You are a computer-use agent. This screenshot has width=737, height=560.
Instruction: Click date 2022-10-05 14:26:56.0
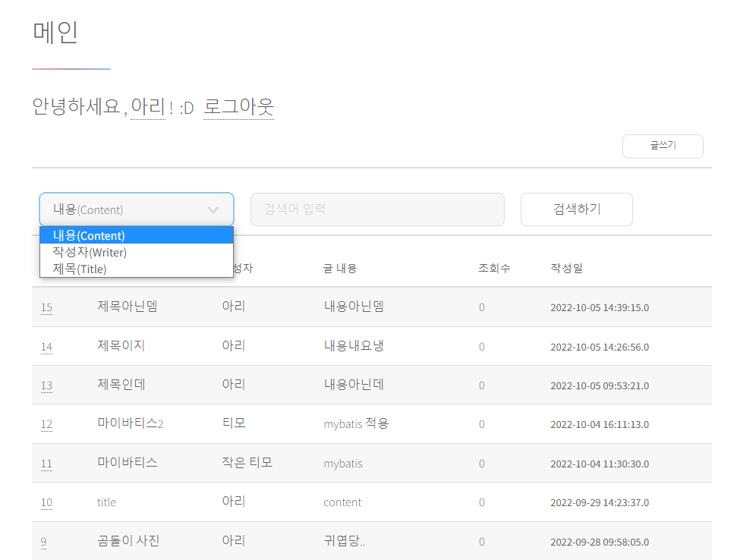pos(600,348)
